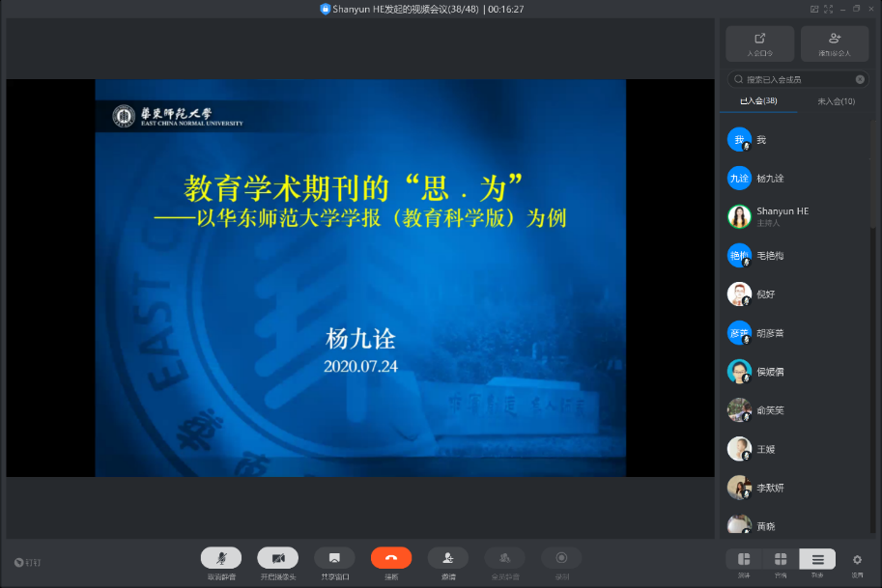Viewport: 882px width, 588px height.
Task: Select the list layout view
Action: [x=817, y=559]
